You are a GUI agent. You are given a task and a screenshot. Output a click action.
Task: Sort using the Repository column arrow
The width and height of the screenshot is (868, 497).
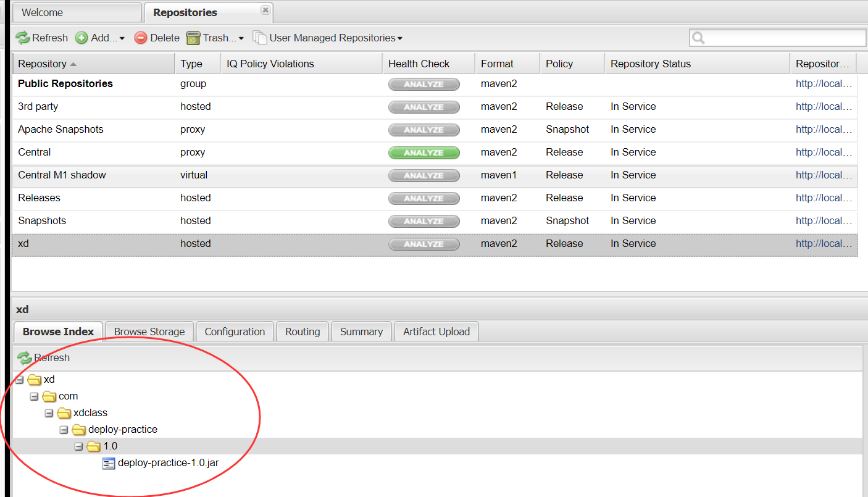[73, 64]
